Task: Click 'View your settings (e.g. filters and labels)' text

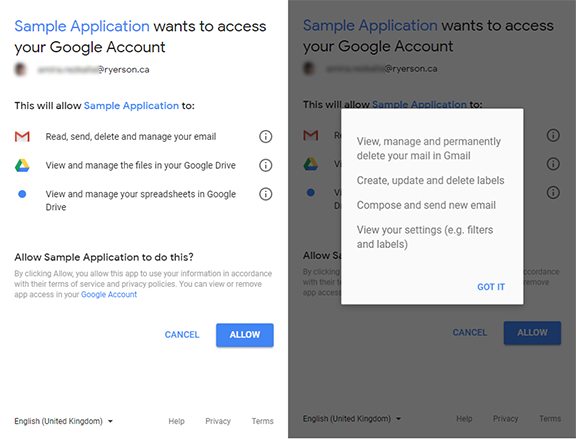Action: (x=425, y=237)
